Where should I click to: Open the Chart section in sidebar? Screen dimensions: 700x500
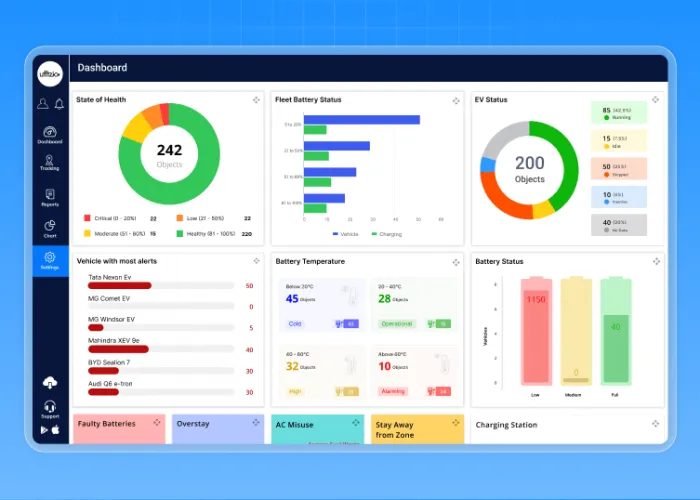[x=50, y=229]
